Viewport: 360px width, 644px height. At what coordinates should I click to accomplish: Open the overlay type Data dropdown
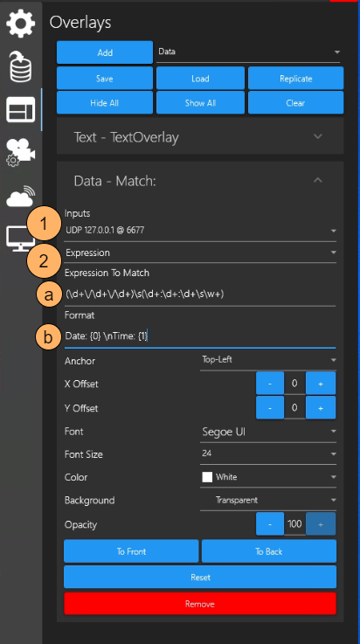pyautogui.click(x=248, y=52)
